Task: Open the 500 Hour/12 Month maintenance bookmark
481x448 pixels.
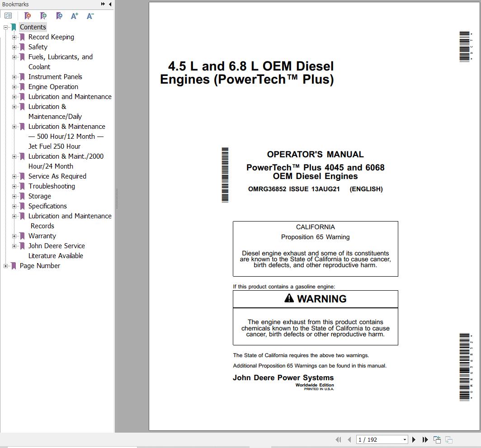Action: [67, 136]
